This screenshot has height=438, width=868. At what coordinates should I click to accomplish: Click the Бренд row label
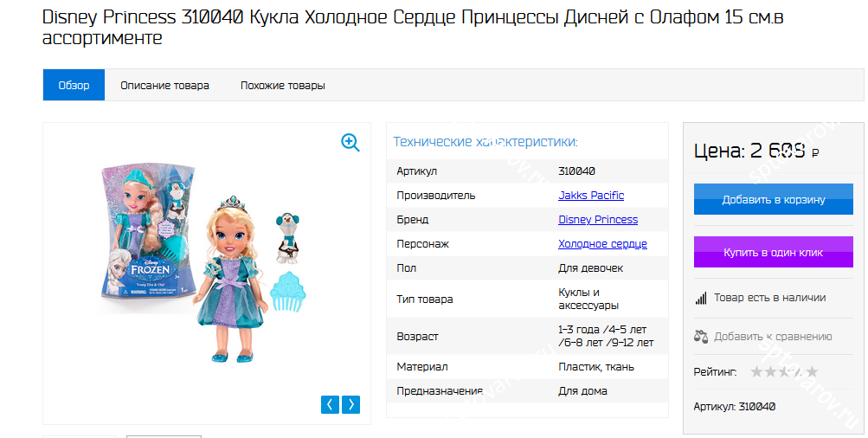pyautogui.click(x=413, y=220)
